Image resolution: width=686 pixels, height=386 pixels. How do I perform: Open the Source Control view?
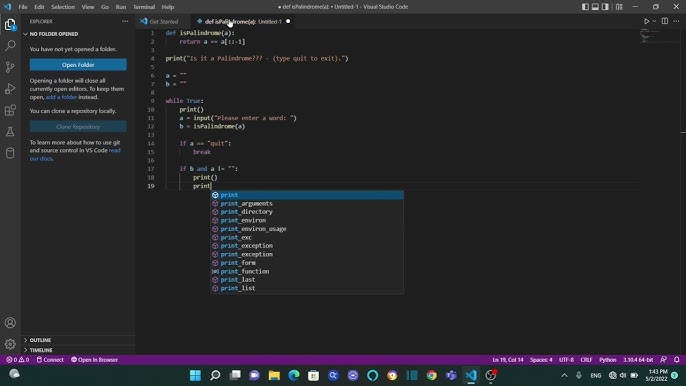click(x=10, y=67)
